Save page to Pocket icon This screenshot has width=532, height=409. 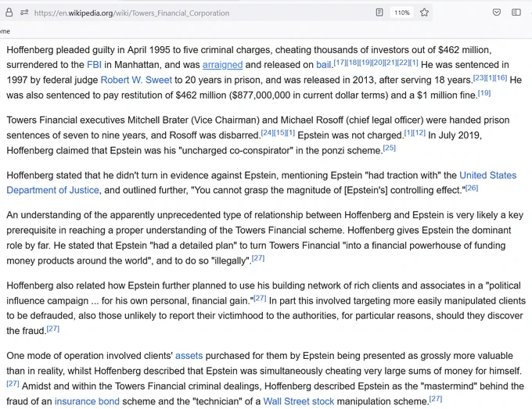496,13
